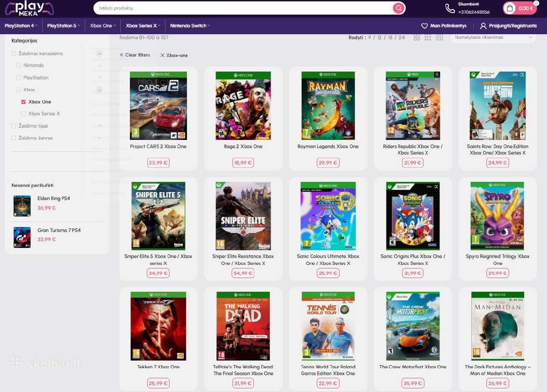Open The Walking Dead cover thumbnail

243,326
